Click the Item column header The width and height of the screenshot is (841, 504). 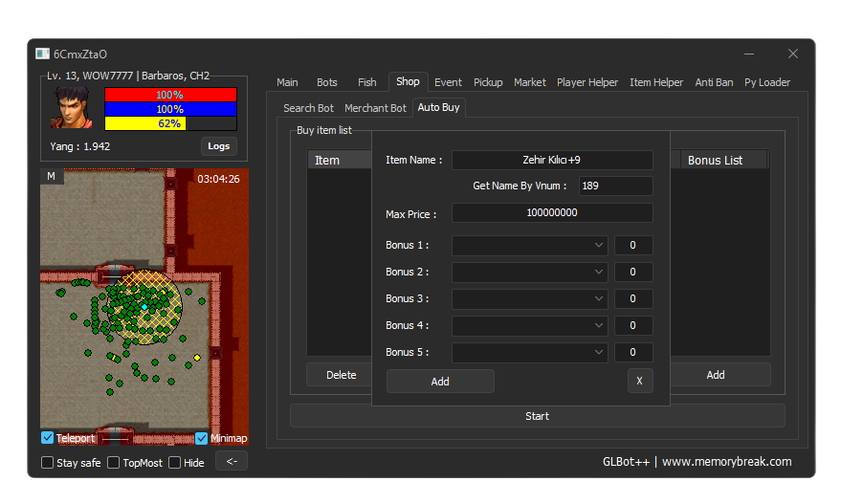[340, 160]
